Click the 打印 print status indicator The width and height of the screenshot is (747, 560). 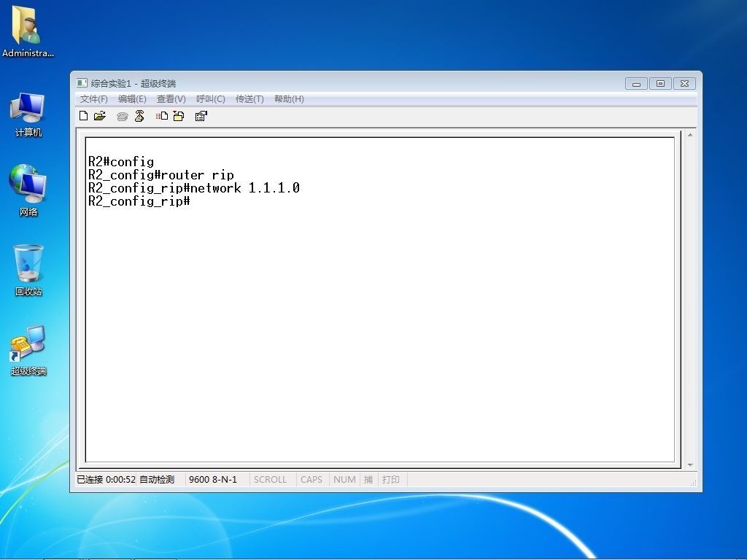pyautogui.click(x=391, y=480)
